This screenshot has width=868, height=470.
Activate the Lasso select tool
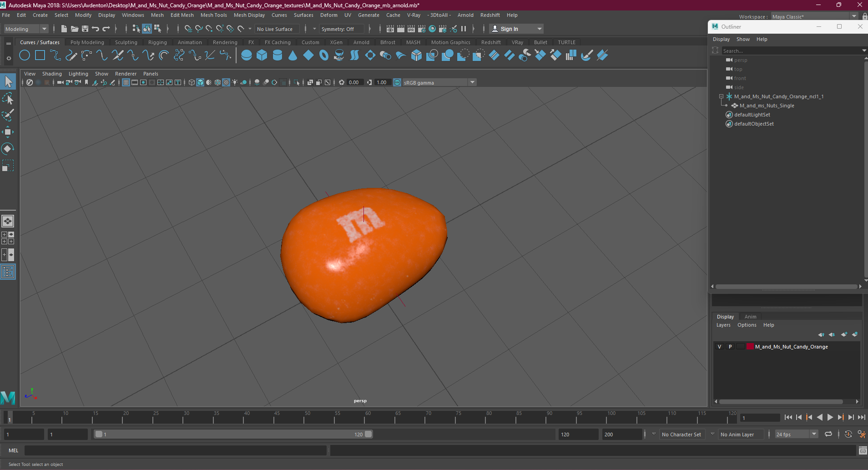point(8,99)
